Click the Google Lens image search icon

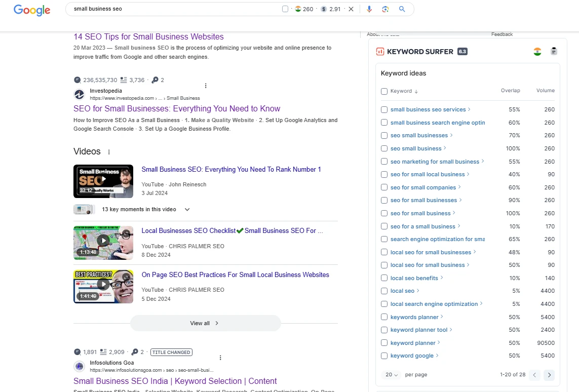[x=385, y=9]
